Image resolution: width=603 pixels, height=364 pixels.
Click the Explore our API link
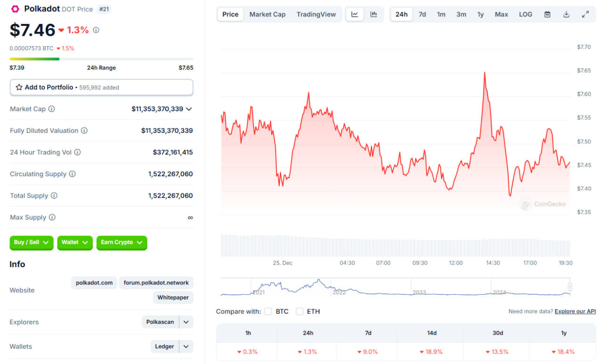click(x=575, y=311)
